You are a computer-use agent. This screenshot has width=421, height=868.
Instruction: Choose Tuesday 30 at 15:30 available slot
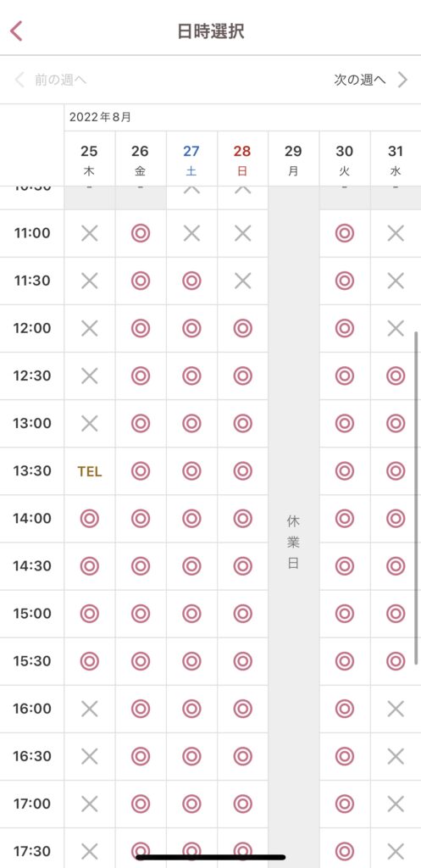(x=345, y=661)
